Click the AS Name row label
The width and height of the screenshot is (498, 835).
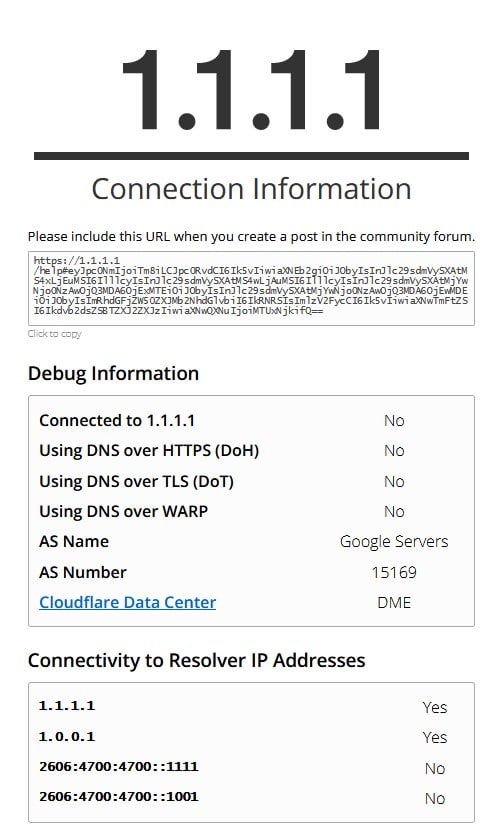(74, 542)
